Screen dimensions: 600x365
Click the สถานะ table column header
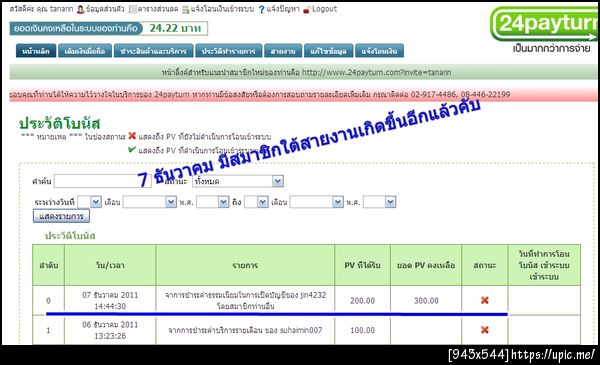pyautogui.click(x=484, y=265)
